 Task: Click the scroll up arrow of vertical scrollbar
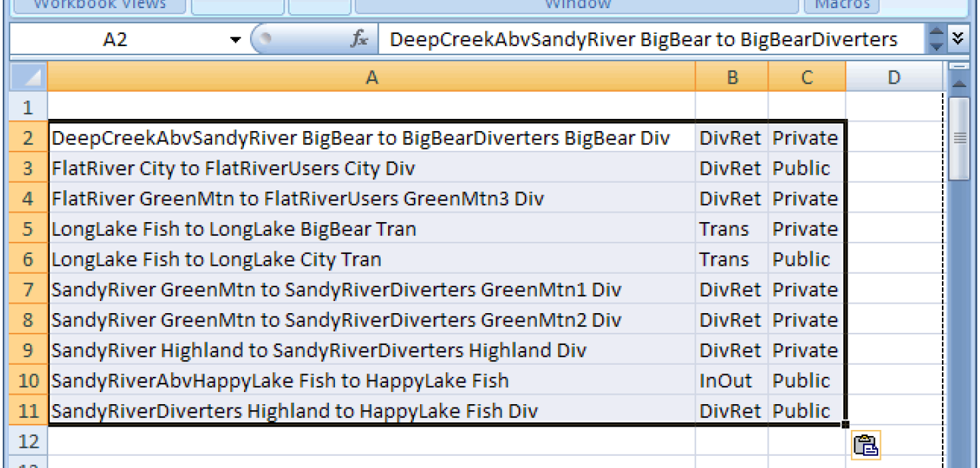[x=959, y=83]
